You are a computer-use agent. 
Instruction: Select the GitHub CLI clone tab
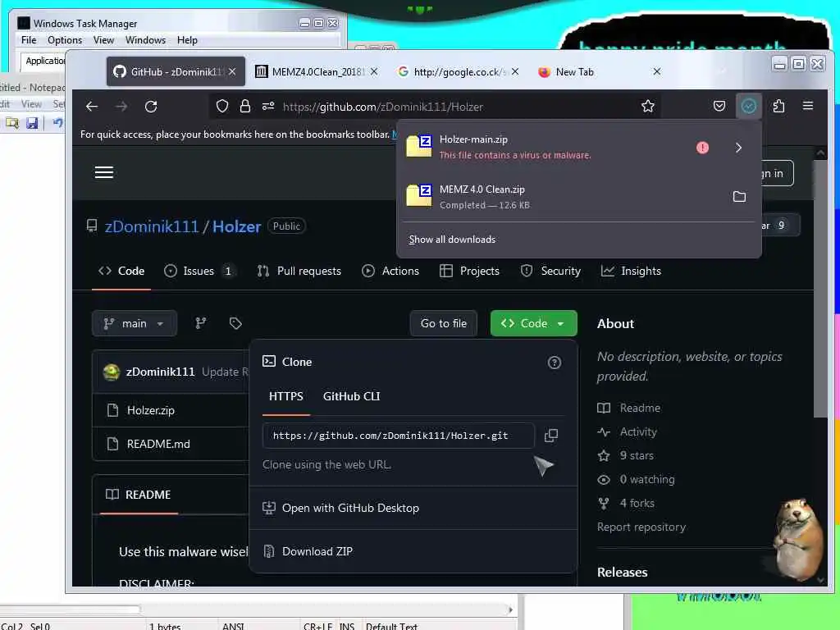pos(351,396)
